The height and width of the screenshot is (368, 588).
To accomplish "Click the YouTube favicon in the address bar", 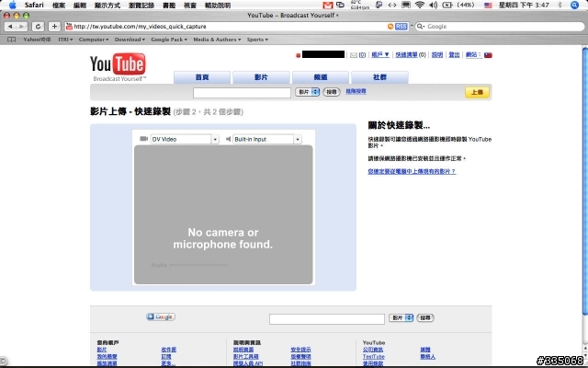I will click(x=69, y=27).
